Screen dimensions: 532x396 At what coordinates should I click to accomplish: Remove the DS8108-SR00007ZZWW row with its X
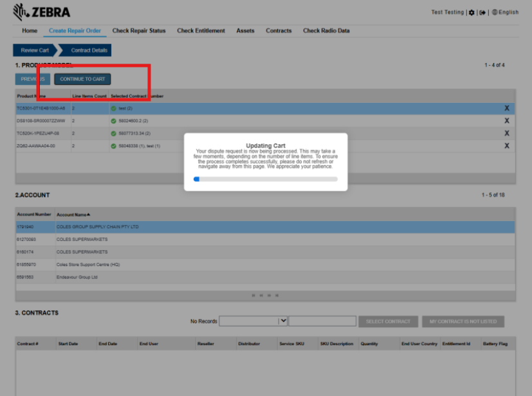click(506, 121)
